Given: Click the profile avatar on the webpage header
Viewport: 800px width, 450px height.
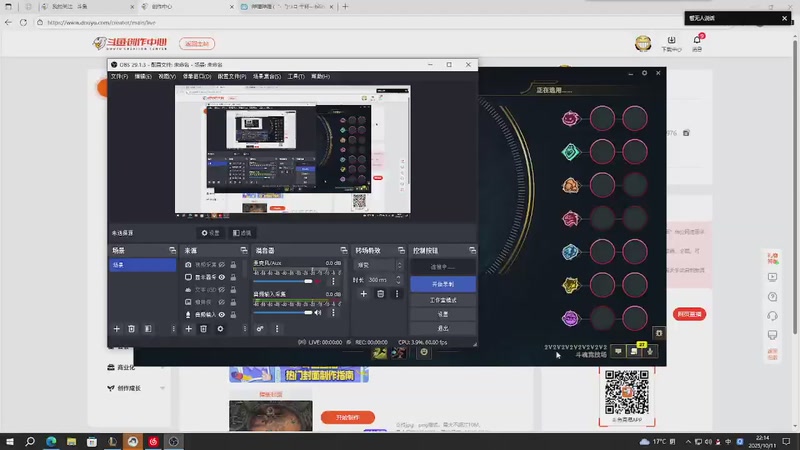Looking at the screenshot, I should [643, 43].
